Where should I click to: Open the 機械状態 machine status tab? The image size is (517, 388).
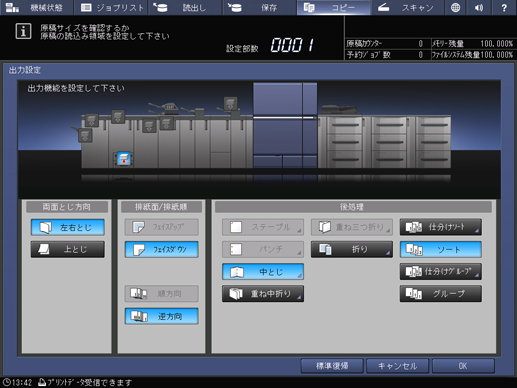37,7
